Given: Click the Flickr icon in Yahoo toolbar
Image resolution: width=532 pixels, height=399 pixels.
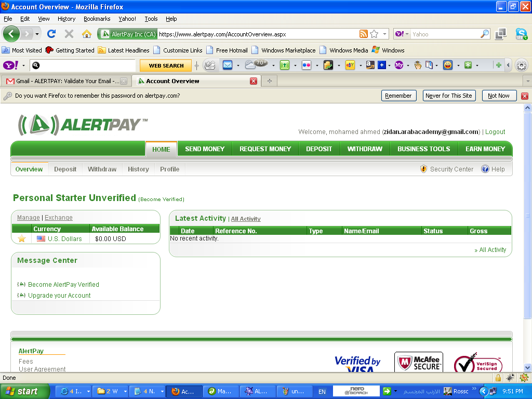Looking at the screenshot, I should tap(307, 65).
